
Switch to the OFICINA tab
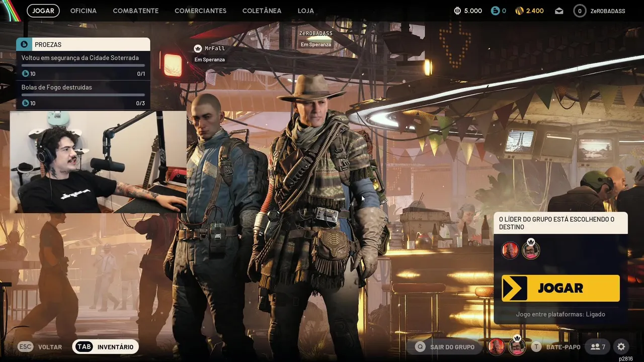pos(84,11)
